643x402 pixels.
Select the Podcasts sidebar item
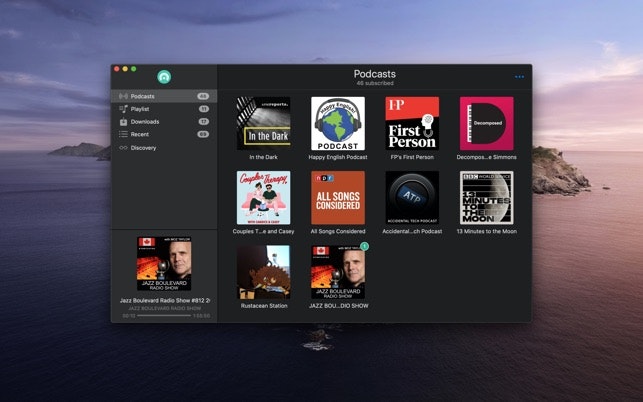pos(164,96)
